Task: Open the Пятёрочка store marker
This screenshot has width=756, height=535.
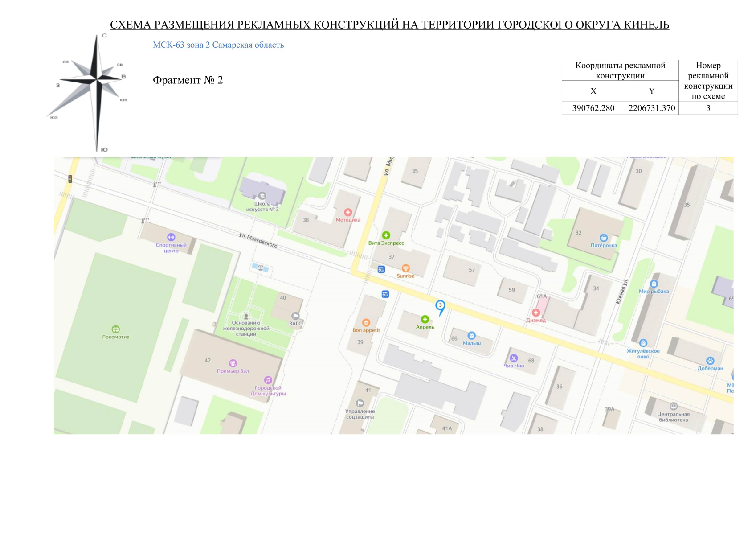Action: (x=604, y=238)
